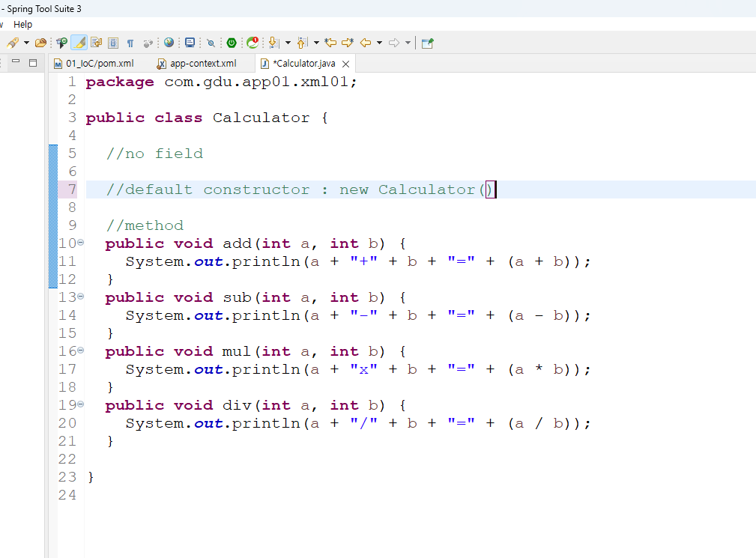Click the Open Web Browser globe icon
Screen dimensions: 756x558
point(169,43)
